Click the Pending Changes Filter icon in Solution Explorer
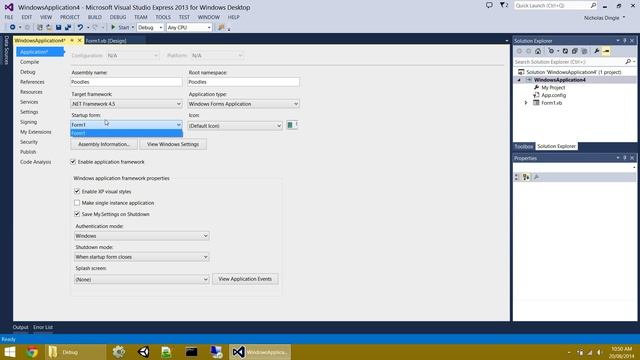This screenshot has width=640, height=360. point(551,51)
